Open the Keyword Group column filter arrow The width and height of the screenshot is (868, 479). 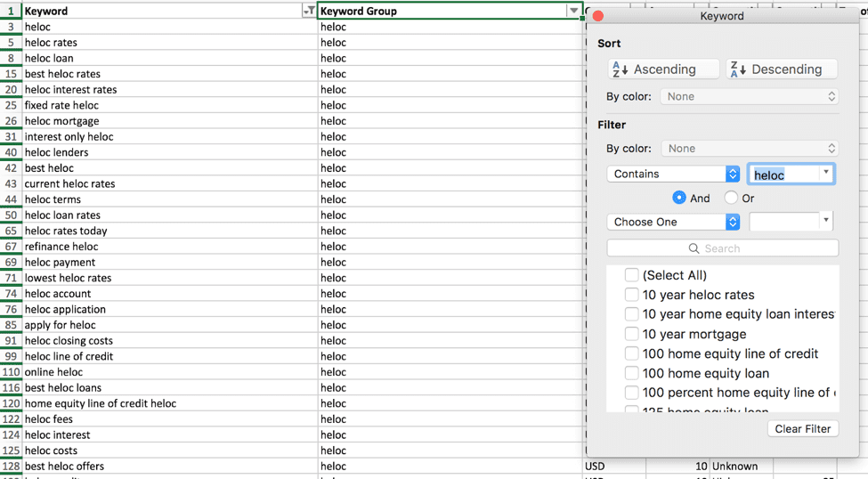point(574,11)
